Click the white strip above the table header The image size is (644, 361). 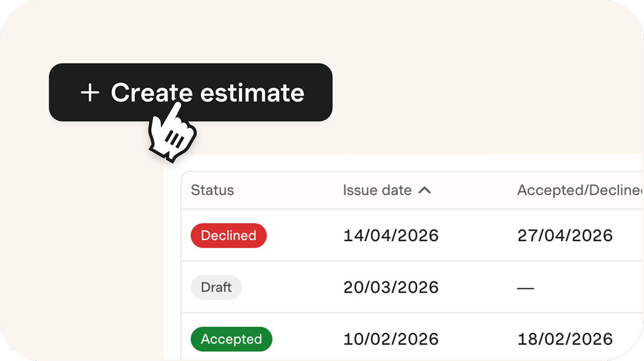tap(400, 163)
